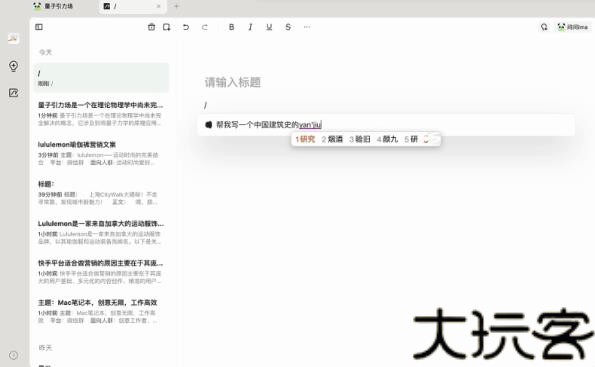Click the AI prompt input line
The width and height of the screenshot is (595, 367).
tap(386, 124)
